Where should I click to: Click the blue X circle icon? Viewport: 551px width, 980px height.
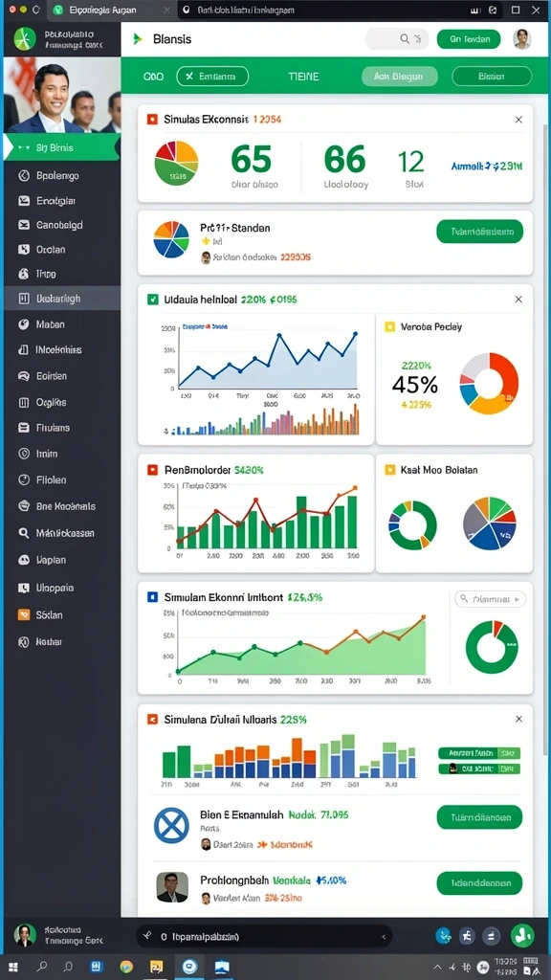pyautogui.click(x=171, y=824)
